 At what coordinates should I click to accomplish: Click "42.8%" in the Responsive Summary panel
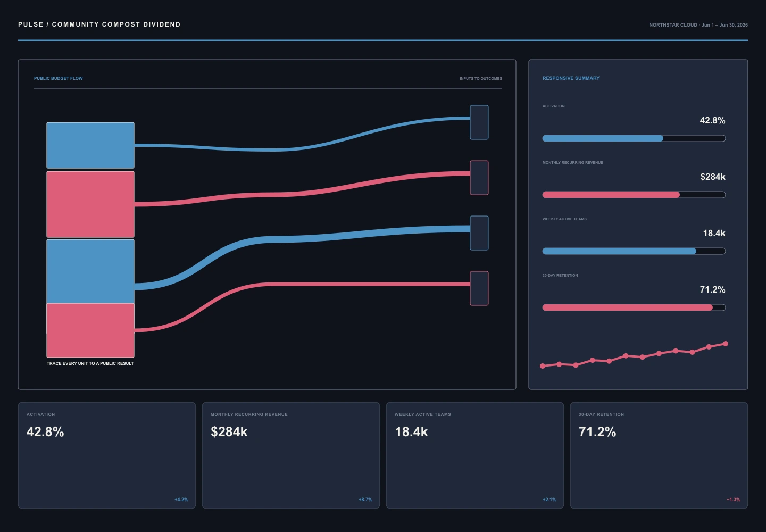712,121
